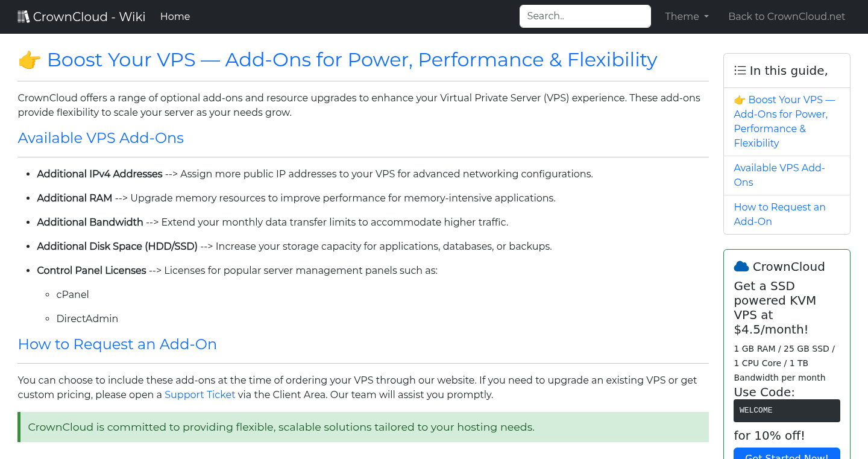The image size is (868, 459).
Task: Click the cloud icon in the promo card
Action: pos(741,265)
